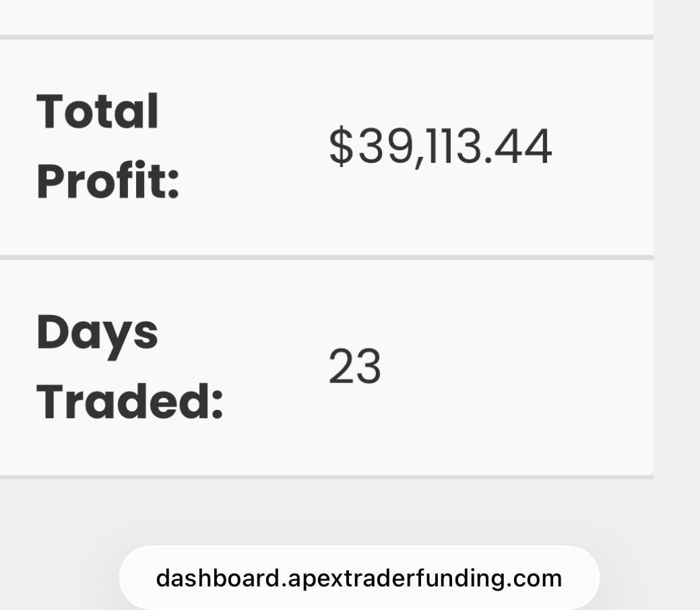
Task: Click the divider between Total Profit and Days Traded
Action: point(326,257)
